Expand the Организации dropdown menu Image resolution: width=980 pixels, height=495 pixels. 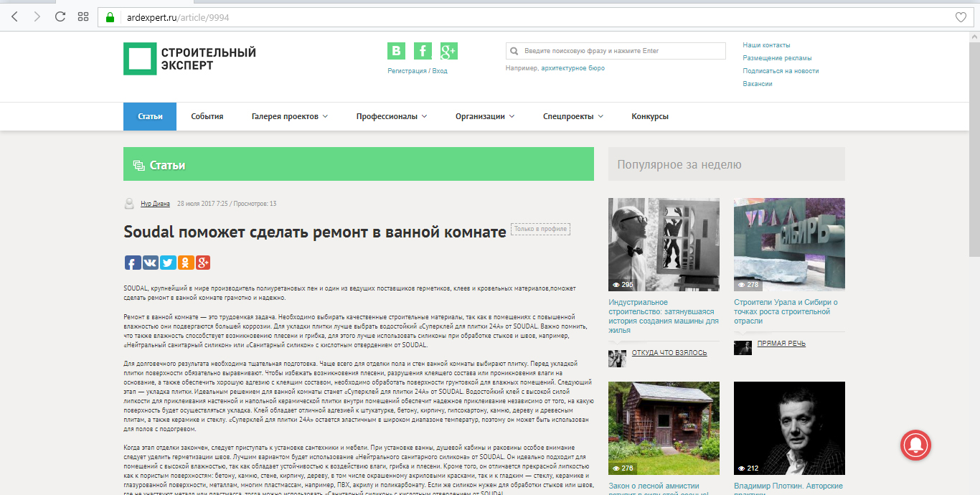coord(485,116)
